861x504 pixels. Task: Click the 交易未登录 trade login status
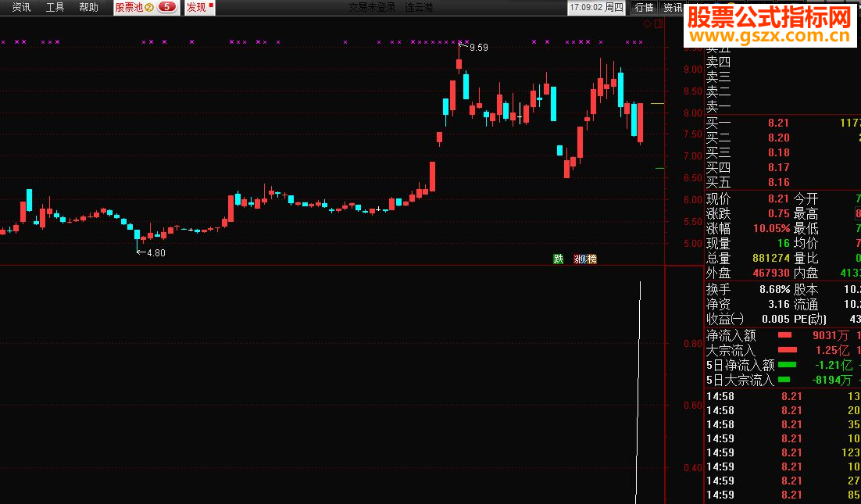(373, 7)
